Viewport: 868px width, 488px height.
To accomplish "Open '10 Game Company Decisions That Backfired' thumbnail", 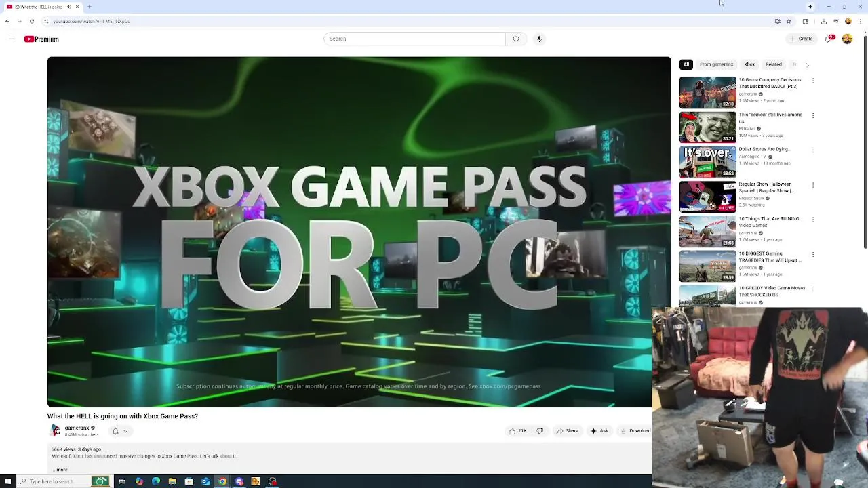I will [x=707, y=92].
